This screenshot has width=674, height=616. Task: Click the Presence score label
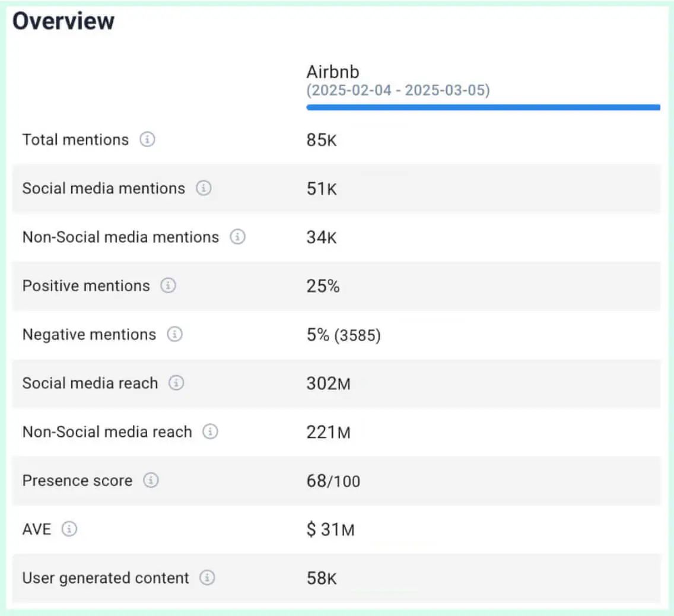pos(77,481)
